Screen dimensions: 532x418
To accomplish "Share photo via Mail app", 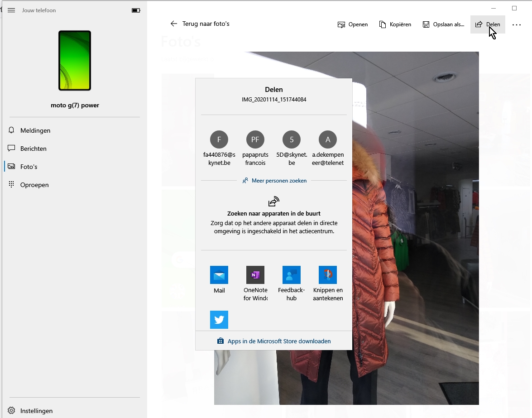I will (x=219, y=275).
